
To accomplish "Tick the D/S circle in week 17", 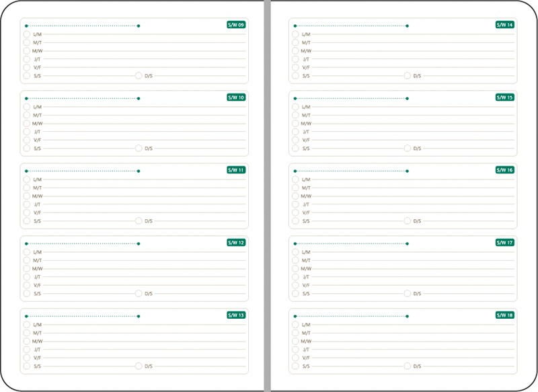I will (408, 293).
